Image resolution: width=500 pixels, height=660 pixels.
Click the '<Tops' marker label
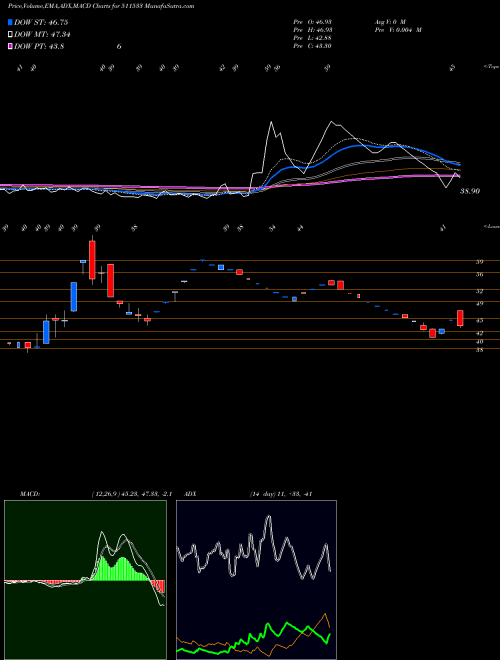tap(491, 67)
